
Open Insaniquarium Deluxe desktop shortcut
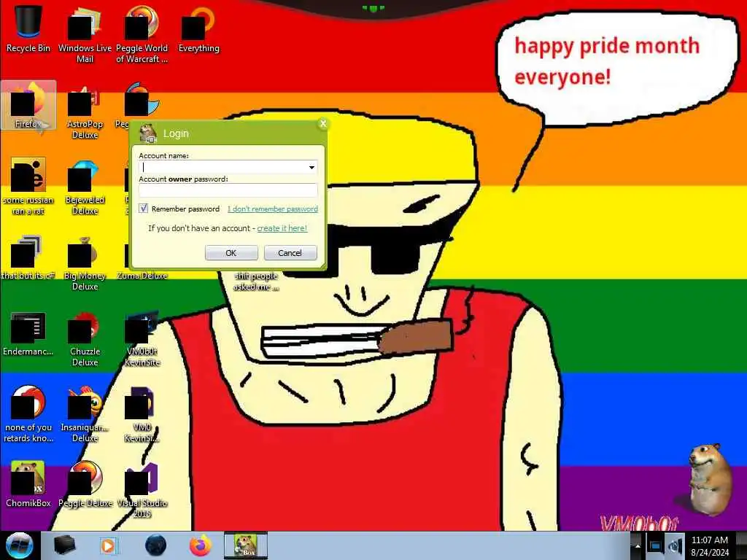[85, 414]
